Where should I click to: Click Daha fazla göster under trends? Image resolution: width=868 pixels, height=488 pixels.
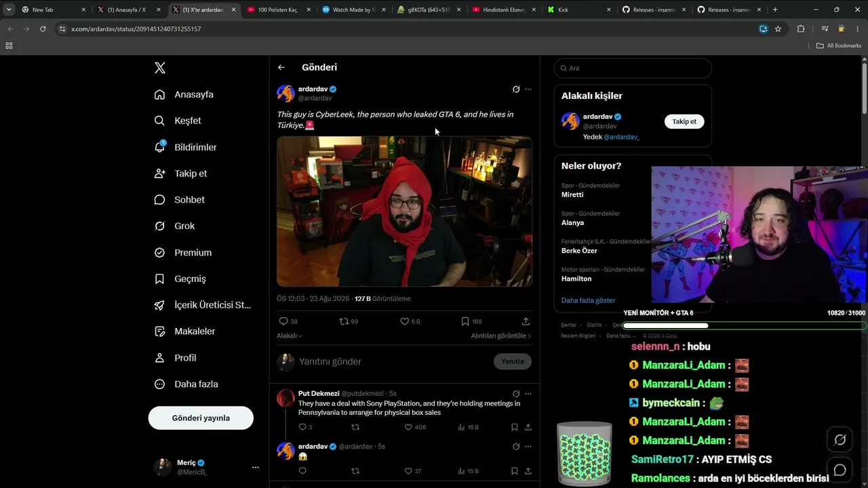pyautogui.click(x=589, y=300)
